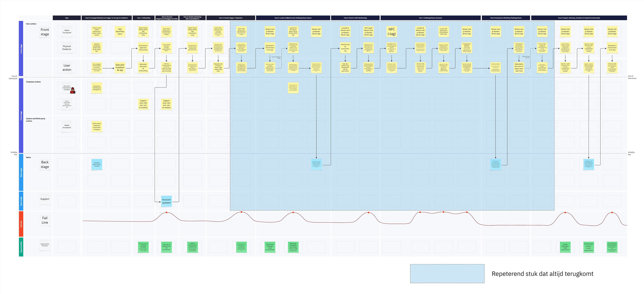Select the red Fail Line sidebar bar

[x=21, y=224]
